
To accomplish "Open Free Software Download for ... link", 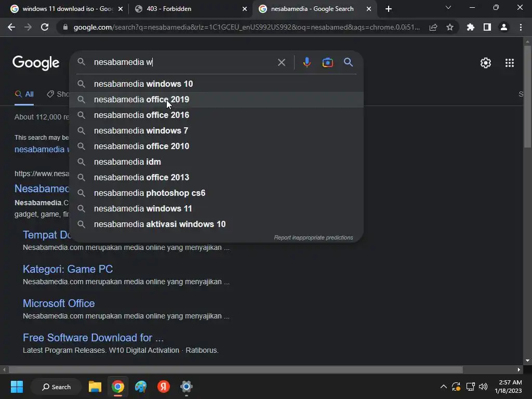I will coord(93,338).
